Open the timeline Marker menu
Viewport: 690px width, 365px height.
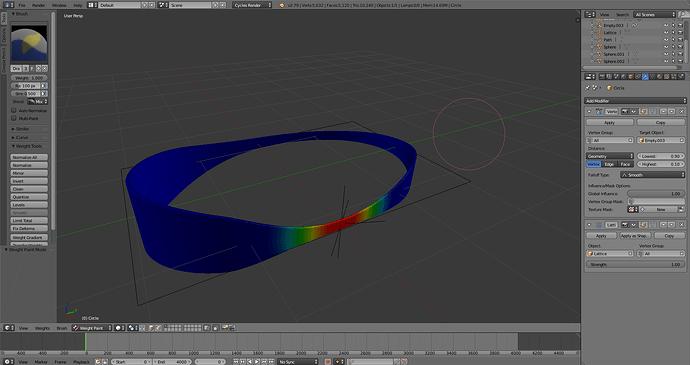41,362
